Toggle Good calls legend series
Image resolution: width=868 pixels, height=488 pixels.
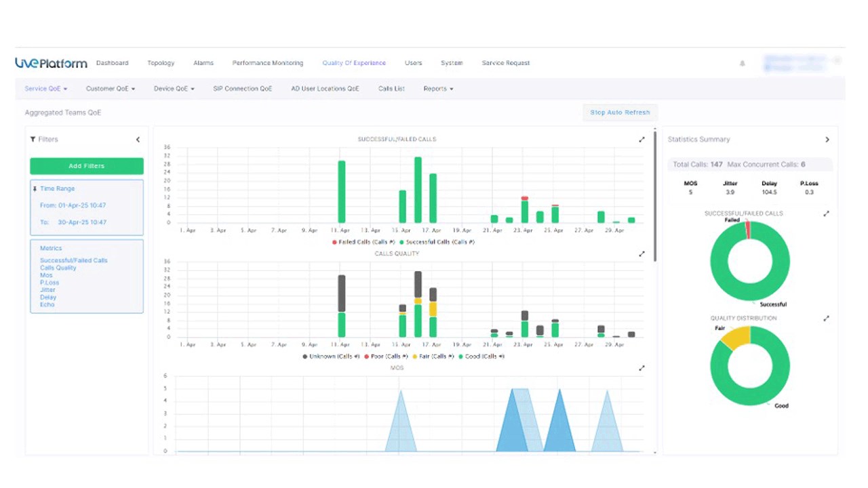(481, 357)
